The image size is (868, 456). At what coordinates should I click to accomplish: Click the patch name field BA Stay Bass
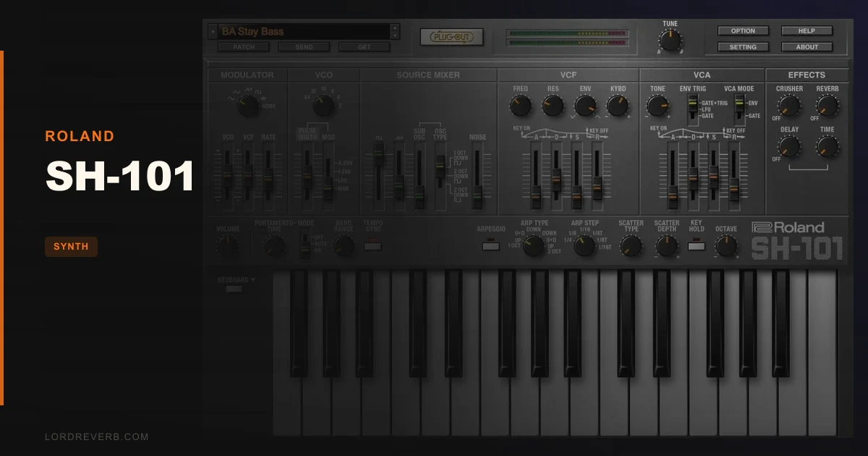[x=303, y=31]
